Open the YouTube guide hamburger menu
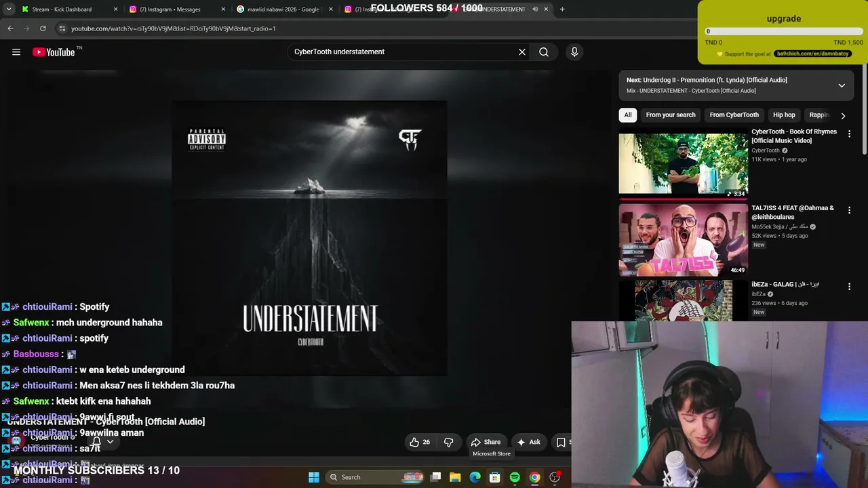 [x=16, y=52]
